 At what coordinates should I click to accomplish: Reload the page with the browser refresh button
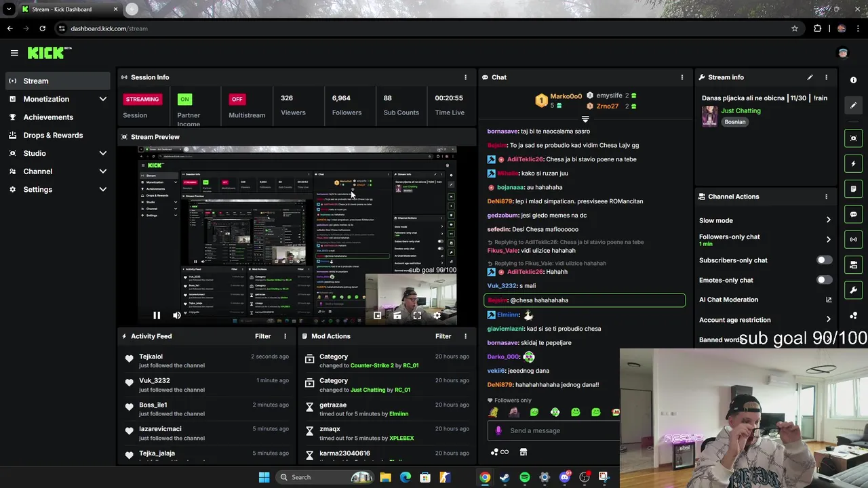[42, 28]
